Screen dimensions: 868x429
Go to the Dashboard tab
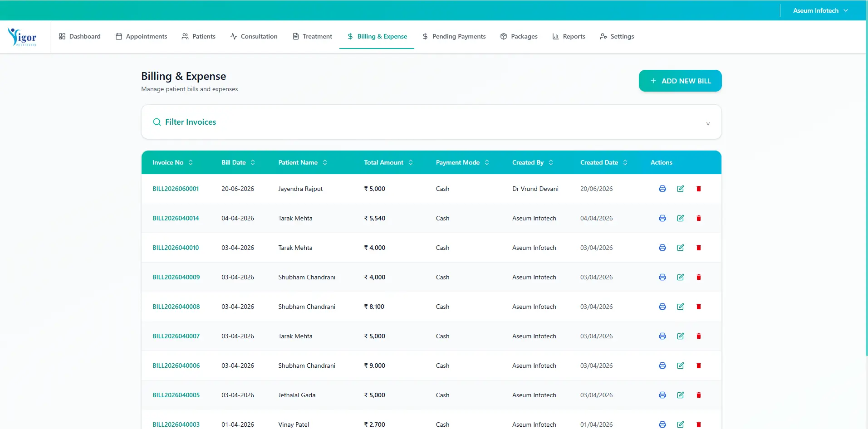point(80,36)
